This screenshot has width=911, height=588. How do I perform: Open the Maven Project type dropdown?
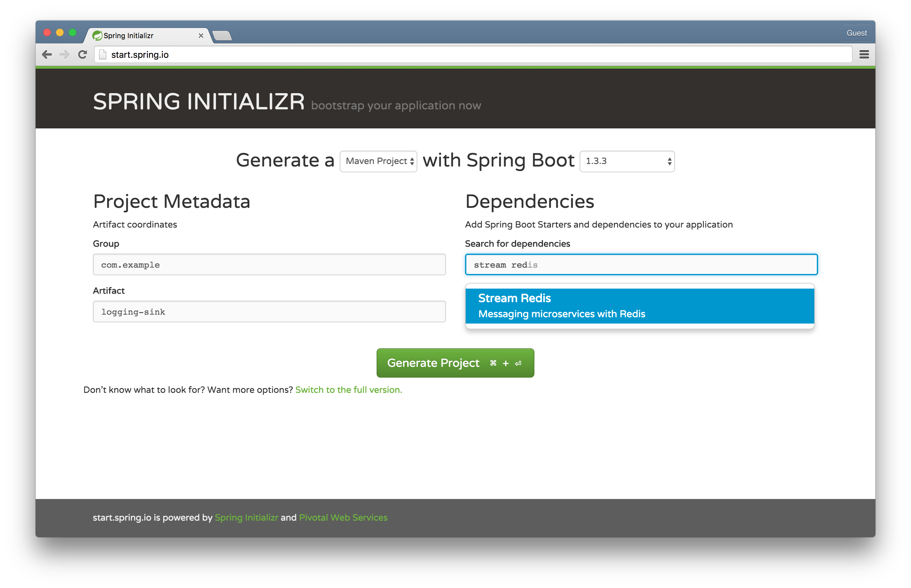tap(378, 161)
